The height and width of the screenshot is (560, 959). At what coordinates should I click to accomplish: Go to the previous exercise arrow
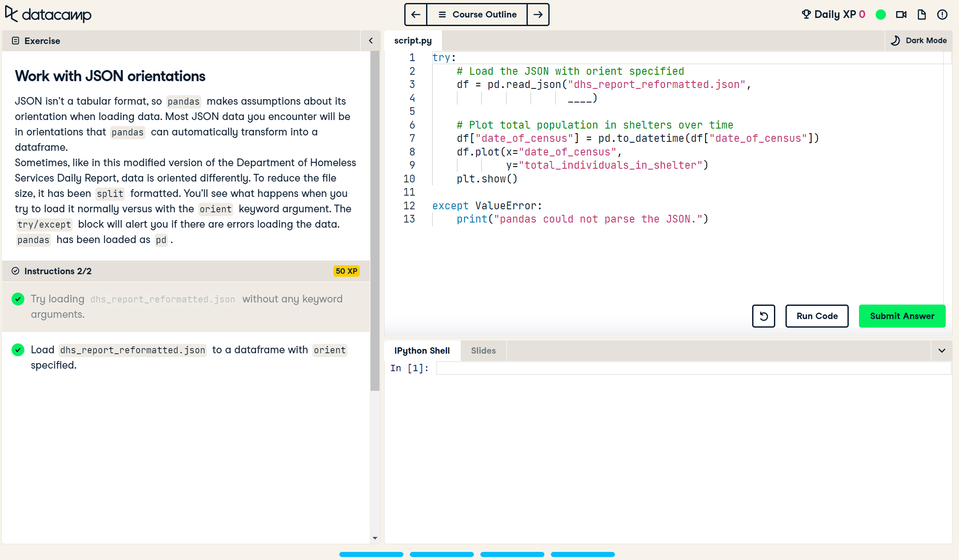coord(416,15)
